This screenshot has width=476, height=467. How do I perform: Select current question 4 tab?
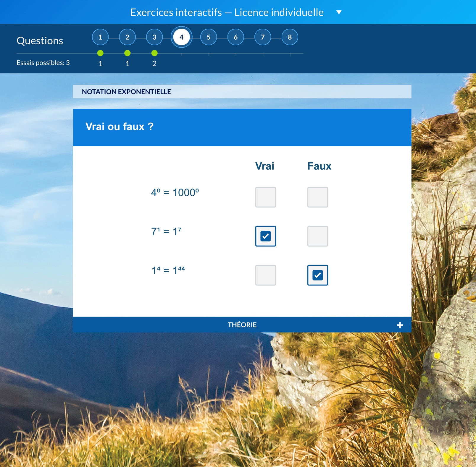(x=181, y=37)
